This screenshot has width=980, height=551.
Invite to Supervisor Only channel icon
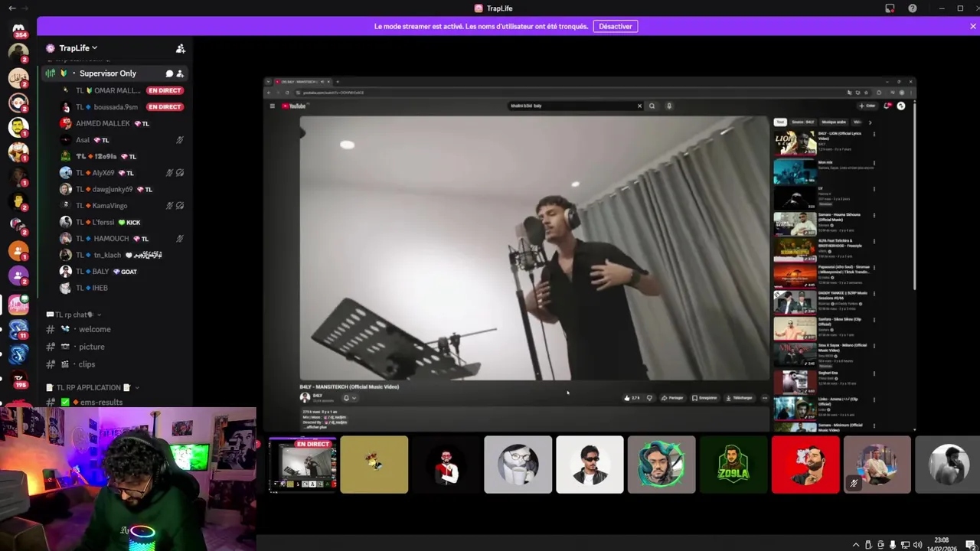click(180, 73)
